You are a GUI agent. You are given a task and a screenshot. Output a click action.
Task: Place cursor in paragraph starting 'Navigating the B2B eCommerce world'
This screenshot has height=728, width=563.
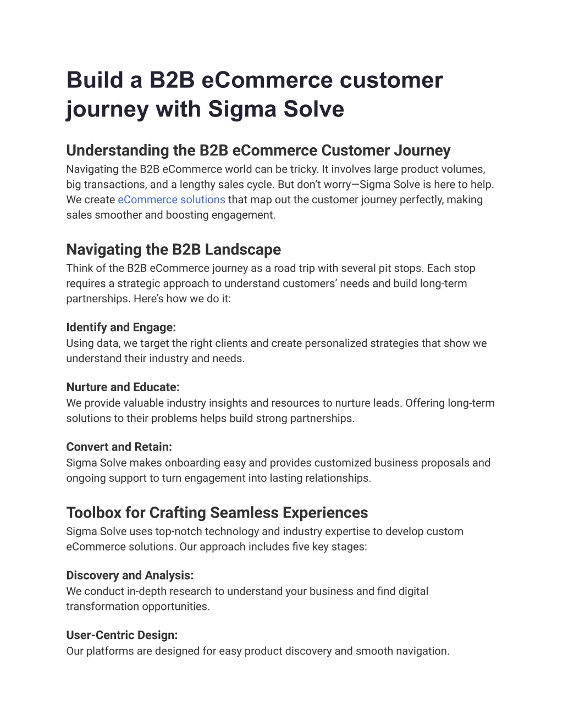click(280, 192)
